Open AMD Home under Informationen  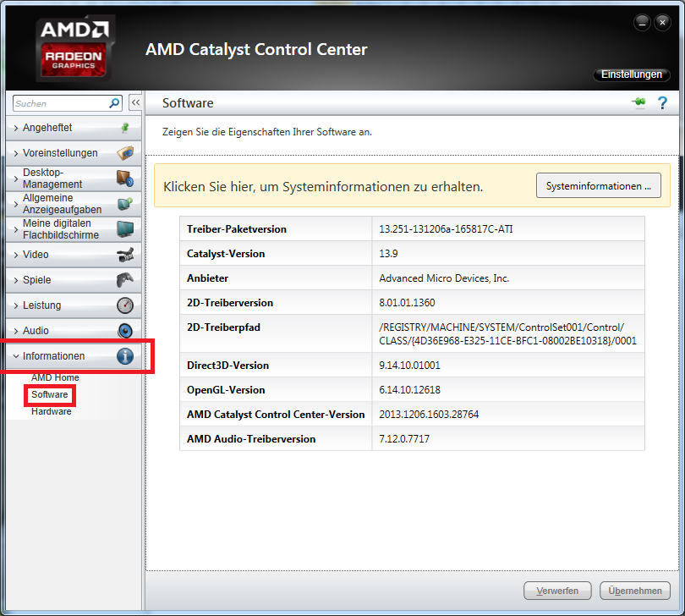[x=55, y=377]
